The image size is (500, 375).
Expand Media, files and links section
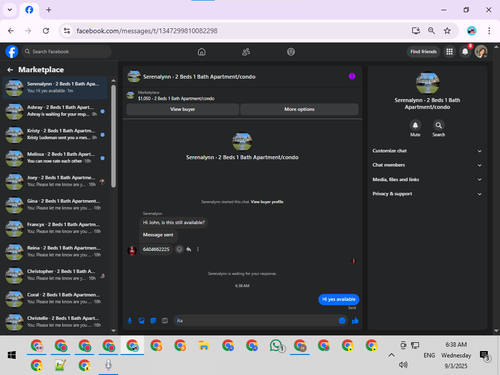(427, 179)
